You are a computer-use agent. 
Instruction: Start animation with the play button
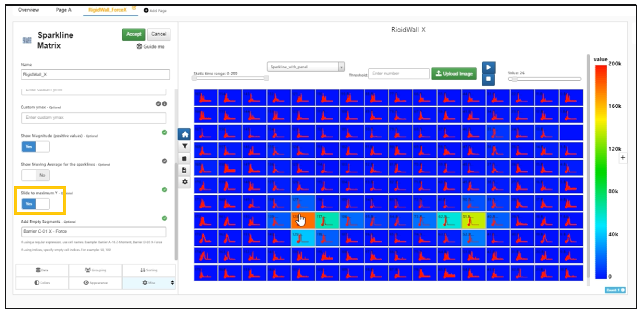click(489, 67)
